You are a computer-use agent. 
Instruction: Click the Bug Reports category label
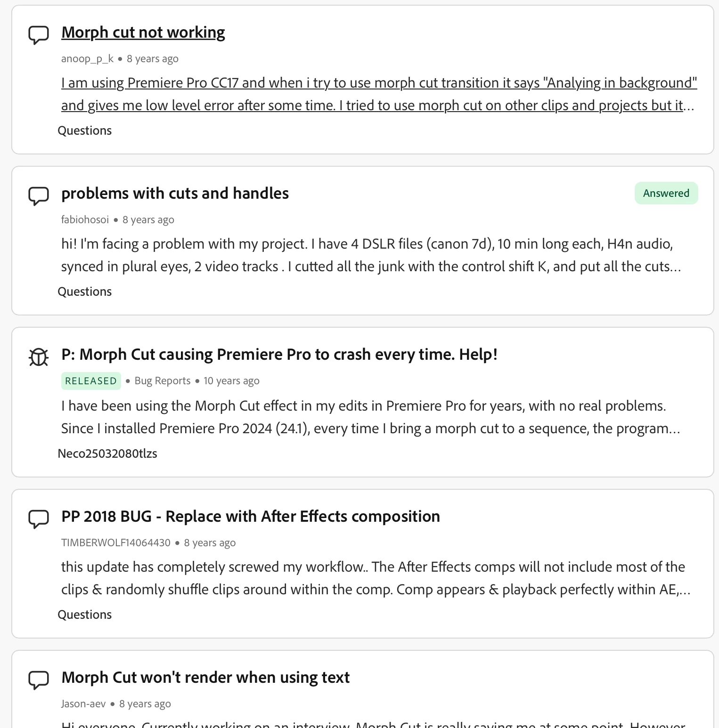(163, 381)
